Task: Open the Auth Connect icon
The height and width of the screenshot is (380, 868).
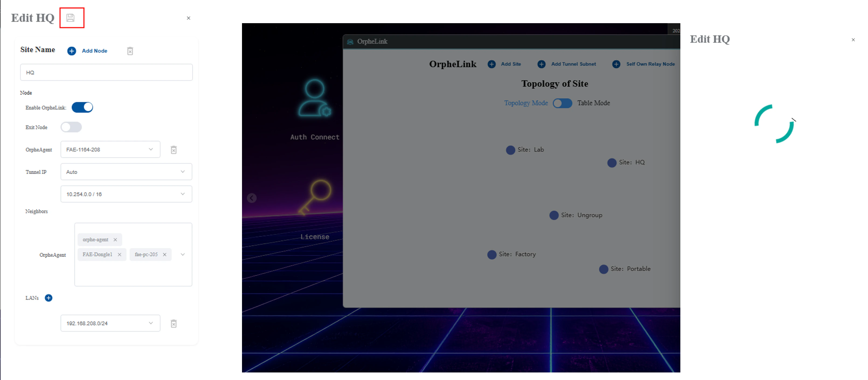Action: (x=315, y=98)
